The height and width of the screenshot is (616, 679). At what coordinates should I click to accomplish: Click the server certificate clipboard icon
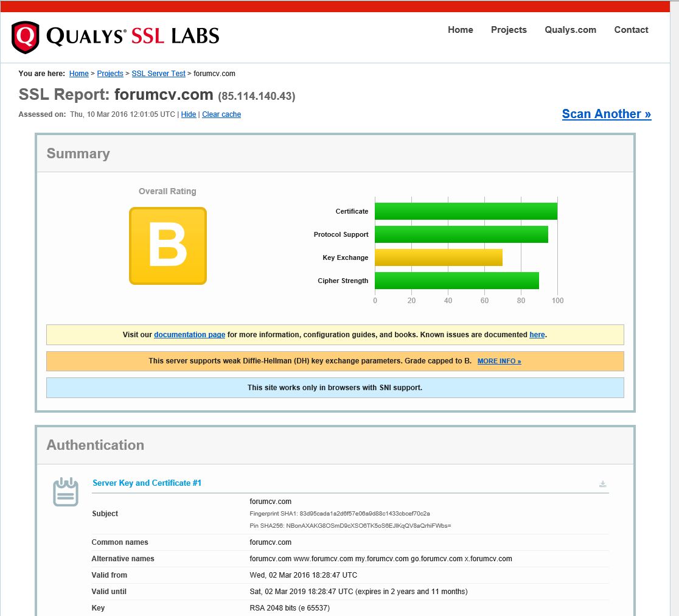point(66,492)
